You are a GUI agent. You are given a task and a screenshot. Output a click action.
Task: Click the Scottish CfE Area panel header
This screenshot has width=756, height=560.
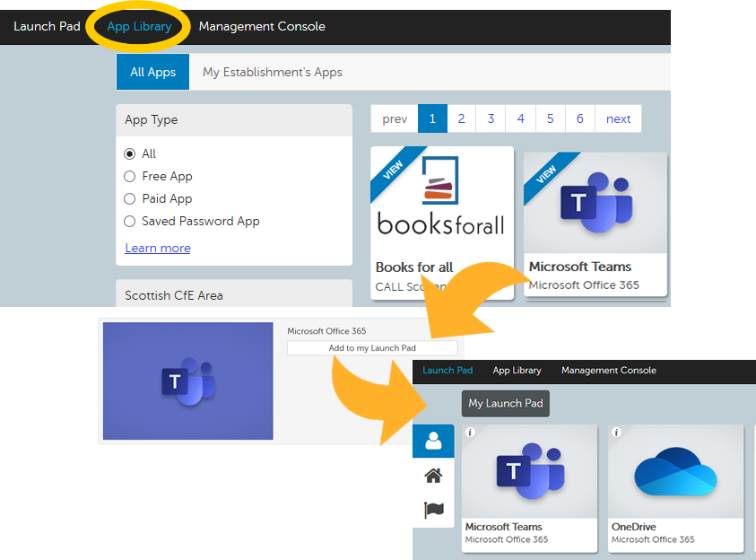[234, 293]
